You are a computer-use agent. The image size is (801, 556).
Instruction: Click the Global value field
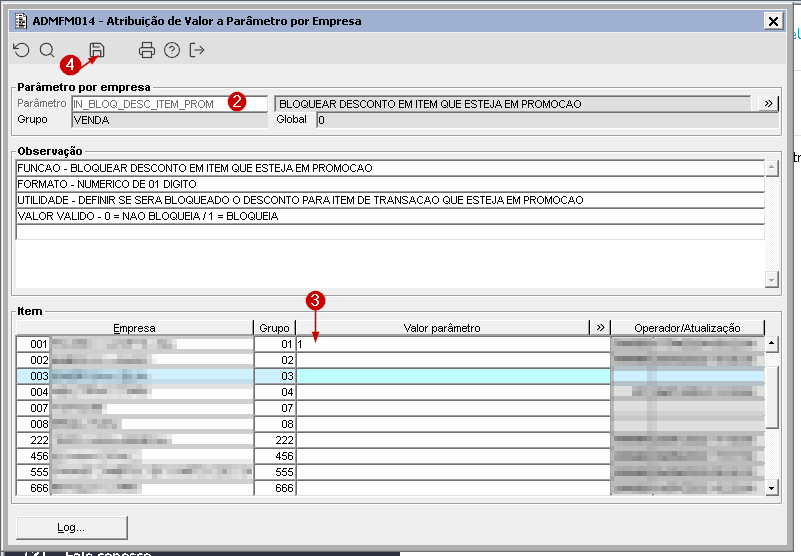tap(548, 120)
